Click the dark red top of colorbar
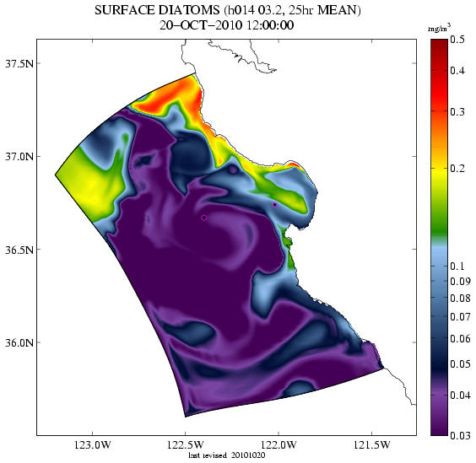The width and height of the screenshot is (476, 463). (439, 49)
